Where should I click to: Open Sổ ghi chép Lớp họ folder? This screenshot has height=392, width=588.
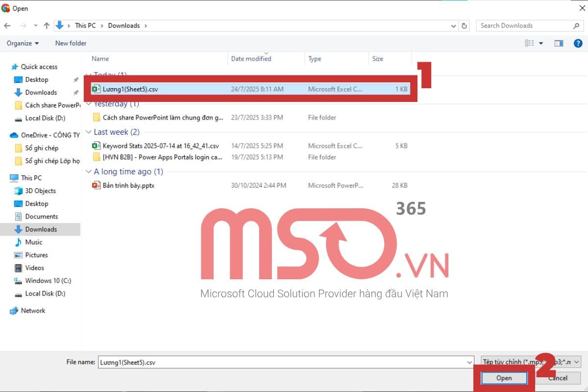pyautogui.click(x=48, y=161)
